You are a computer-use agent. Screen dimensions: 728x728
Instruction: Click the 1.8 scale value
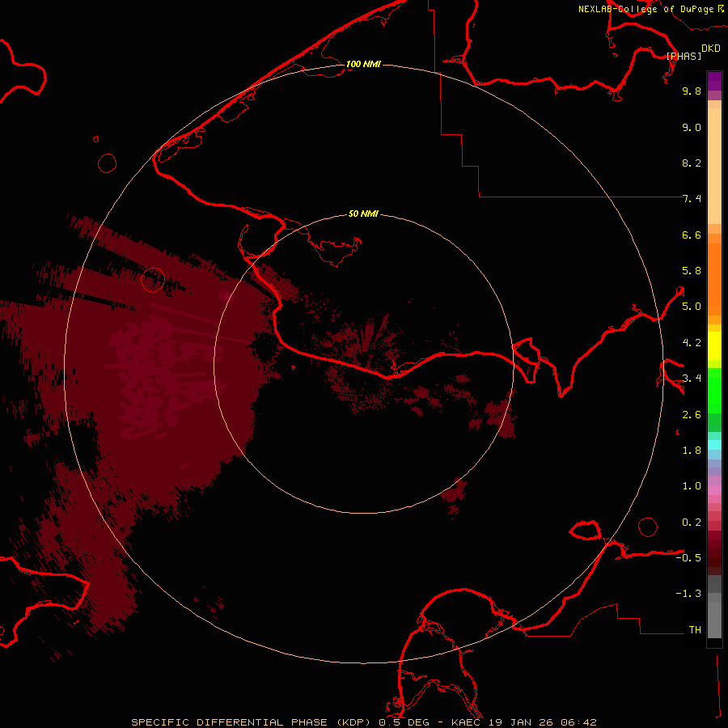[x=692, y=451]
